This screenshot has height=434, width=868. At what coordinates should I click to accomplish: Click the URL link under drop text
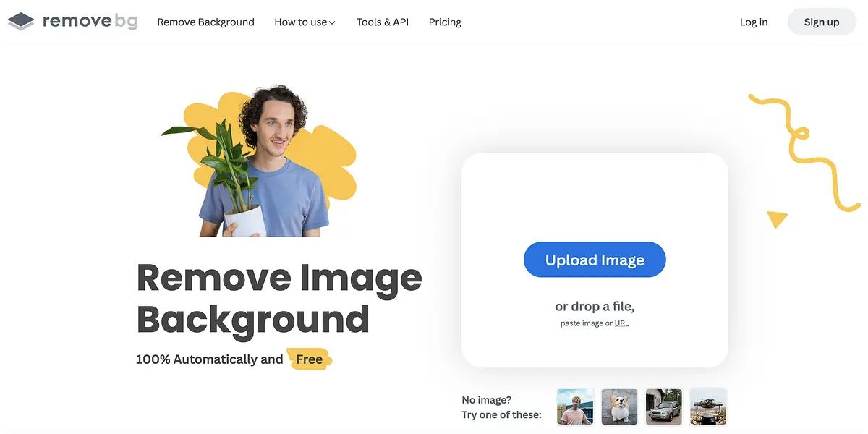coord(621,323)
